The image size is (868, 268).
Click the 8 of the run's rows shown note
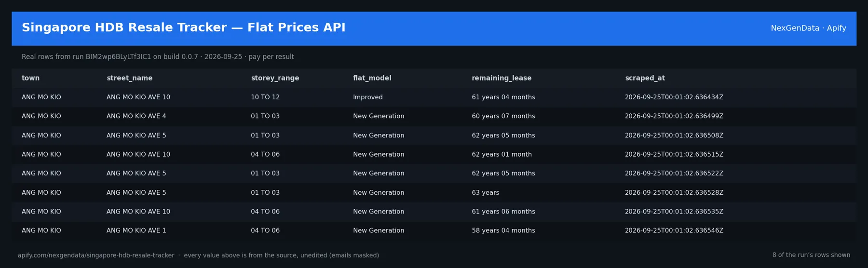click(x=811, y=255)
